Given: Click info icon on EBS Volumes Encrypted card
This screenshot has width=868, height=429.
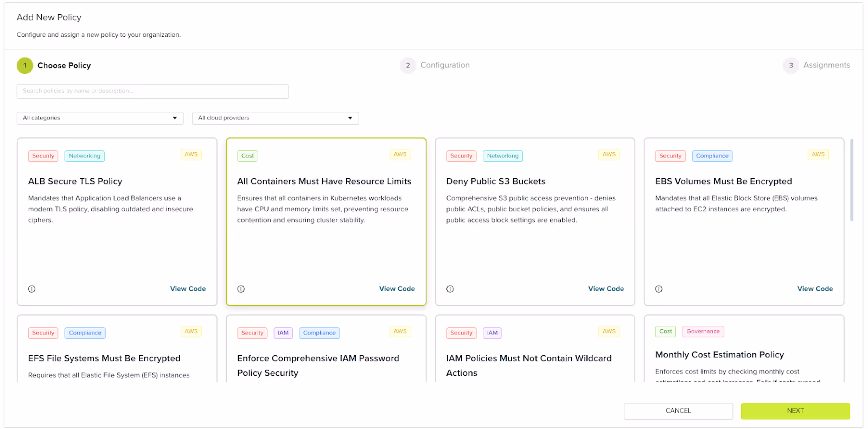Looking at the screenshot, I should 659,289.
